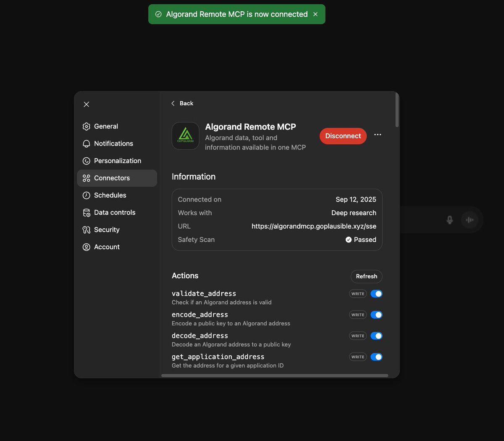Open Data controls section
Image resolution: width=504 pixels, height=441 pixels.
coord(117,213)
